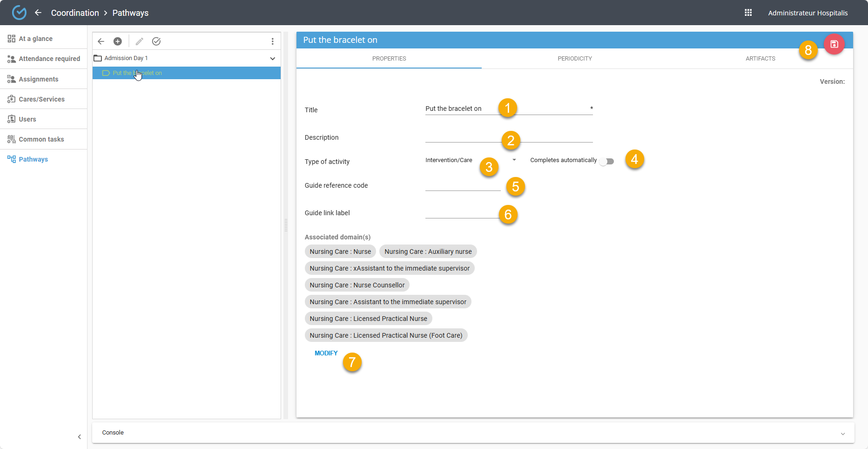Open the Type of activity dropdown
Screen dimensions: 868x449
point(470,160)
